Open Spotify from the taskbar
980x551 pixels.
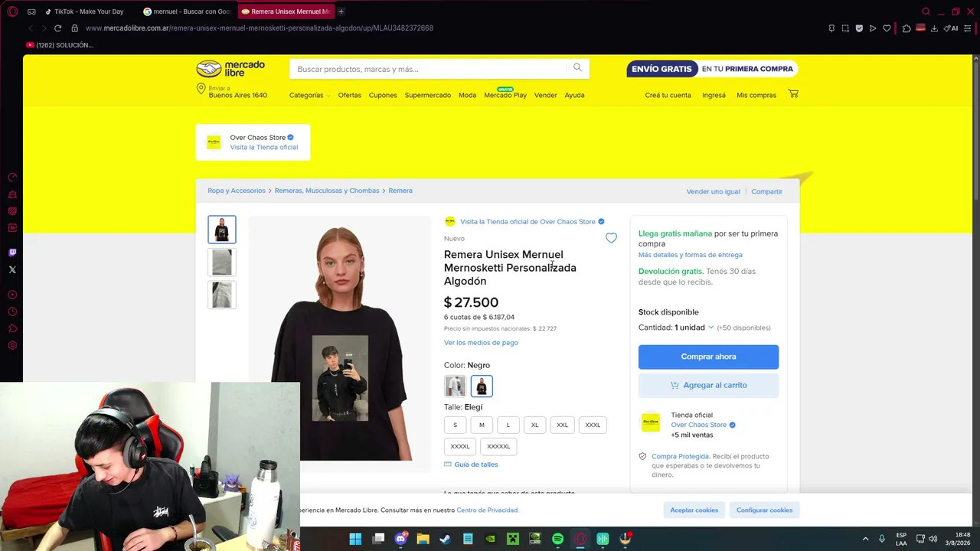tap(557, 539)
